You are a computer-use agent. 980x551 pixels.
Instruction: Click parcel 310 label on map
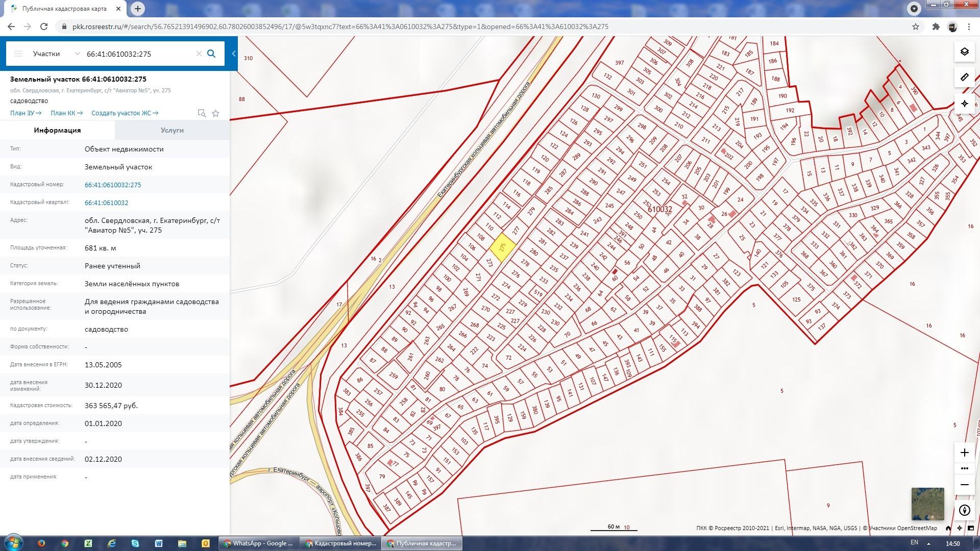click(x=249, y=58)
